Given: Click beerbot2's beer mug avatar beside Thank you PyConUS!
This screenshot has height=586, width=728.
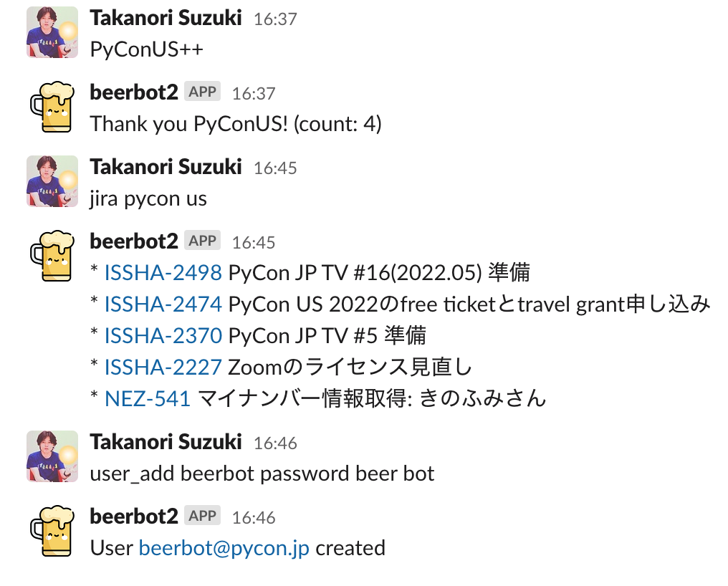Looking at the screenshot, I should coord(52,107).
